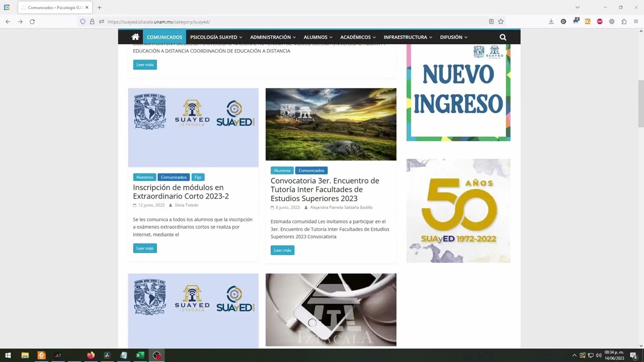Bookmark this page with the star
The width and height of the screenshot is (644, 362).
click(x=501, y=22)
